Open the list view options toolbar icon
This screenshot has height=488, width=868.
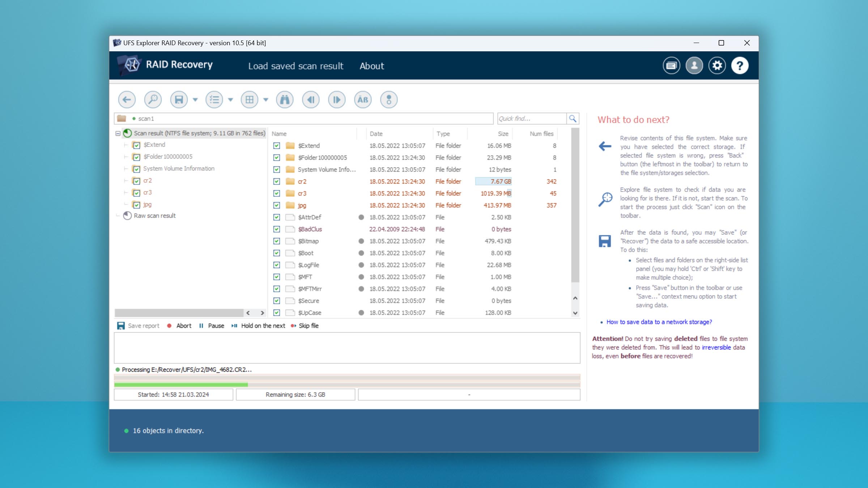click(214, 99)
